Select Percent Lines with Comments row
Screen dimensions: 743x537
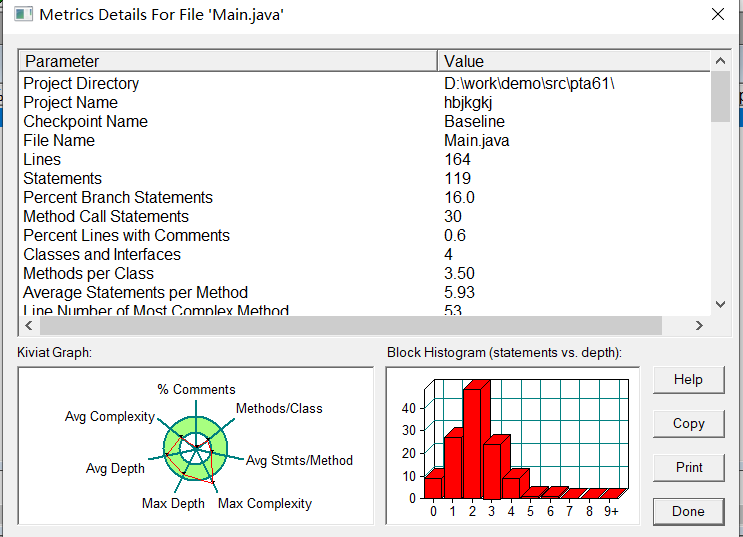365,235
